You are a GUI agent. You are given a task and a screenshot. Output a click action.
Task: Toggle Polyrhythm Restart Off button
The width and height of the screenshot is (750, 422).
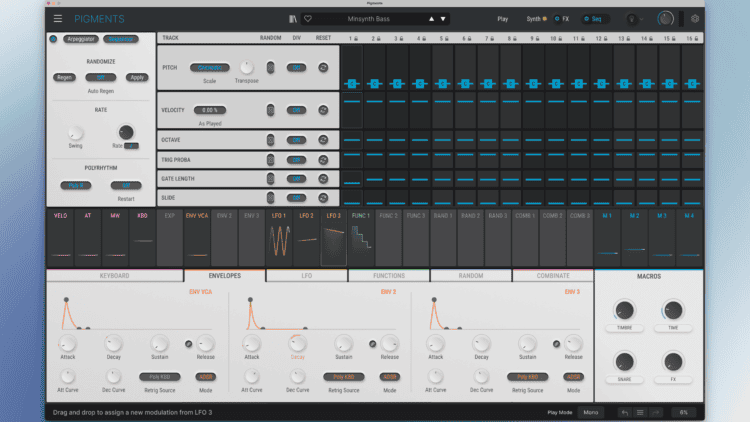coord(126,185)
